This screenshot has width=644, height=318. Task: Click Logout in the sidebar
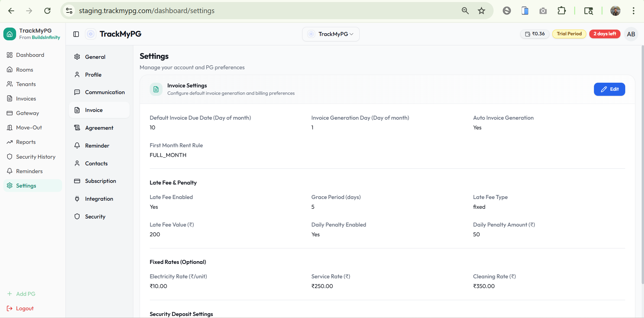pos(20,308)
